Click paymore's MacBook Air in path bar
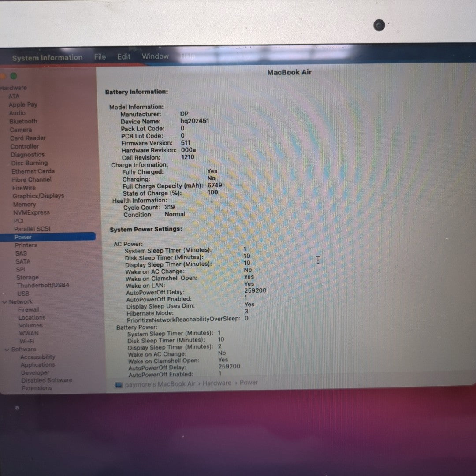476x476 pixels. click(x=160, y=384)
